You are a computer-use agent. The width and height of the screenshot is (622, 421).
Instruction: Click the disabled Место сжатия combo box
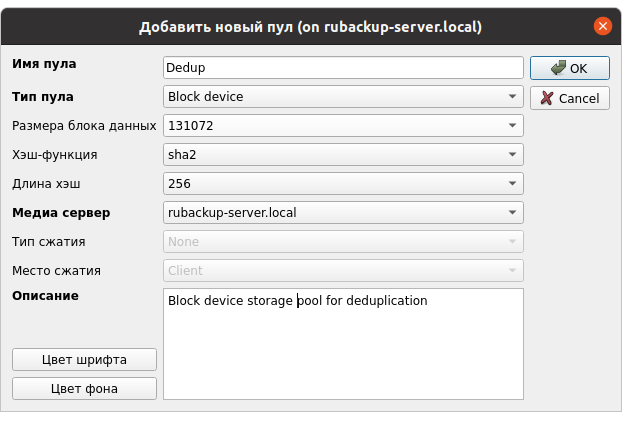(x=343, y=271)
